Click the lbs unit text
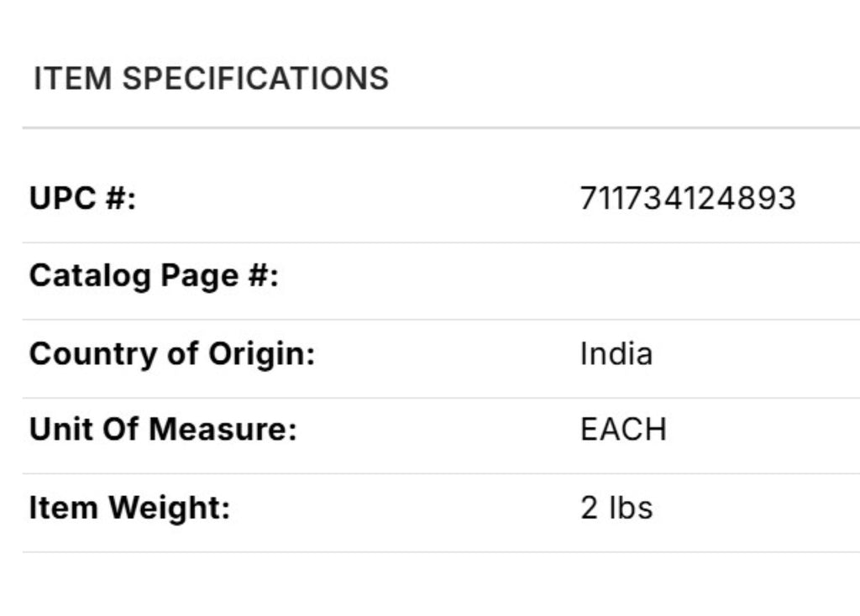The height and width of the screenshot is (616, 860). [630, 508]
